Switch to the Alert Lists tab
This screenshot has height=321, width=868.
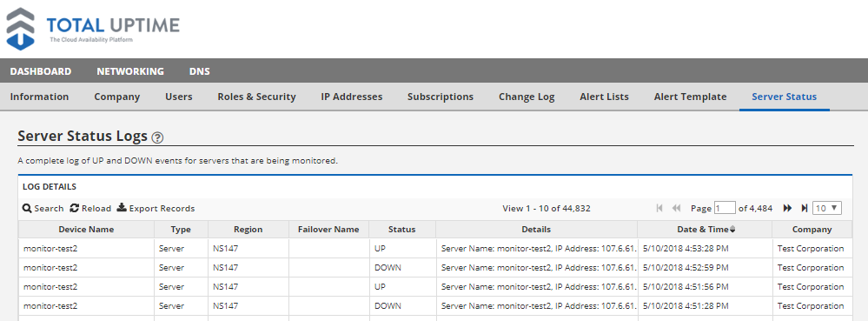(x=605, y=97)
